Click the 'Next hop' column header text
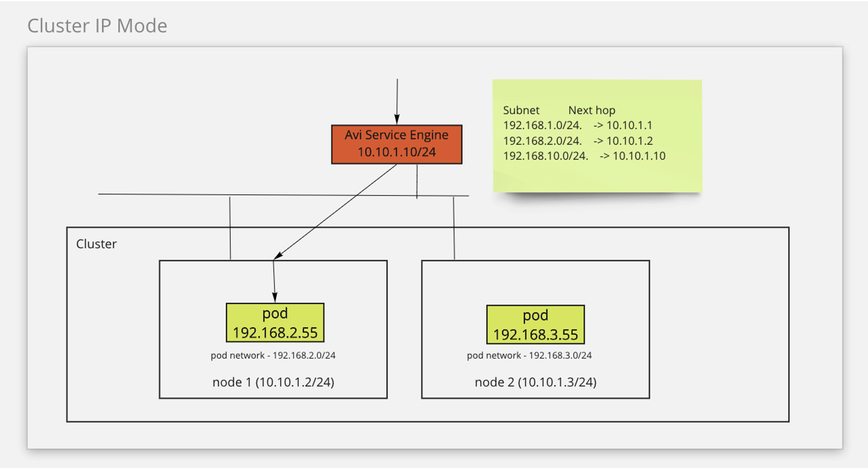 point(591,110)
